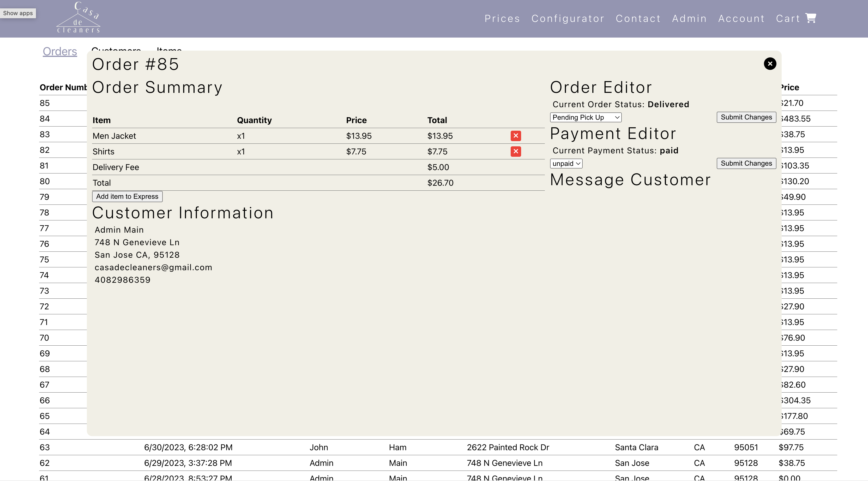Image resolution: width=868 pixels, height=481 pixels.
Task: Remove Shirts from the order
Action: pyautogui.click(x=516, y=151)
